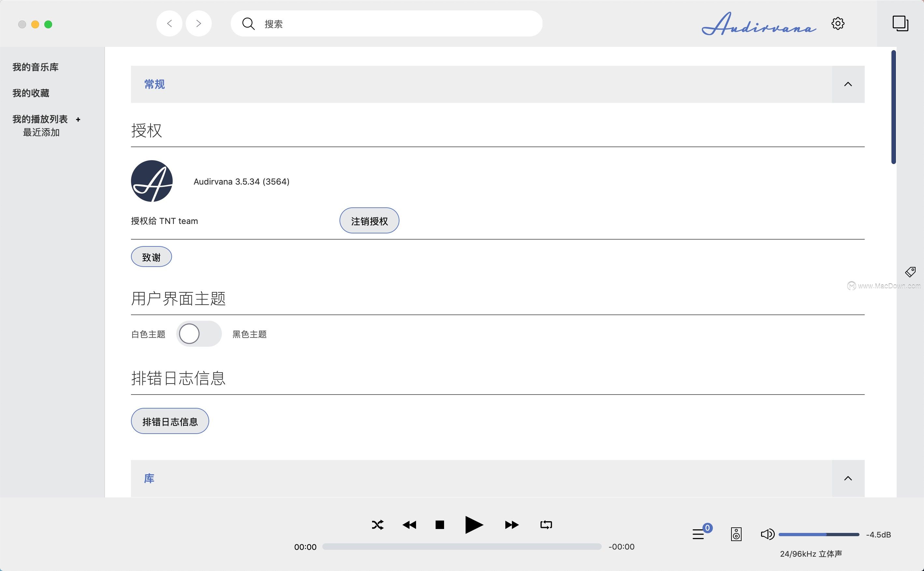Click the 授权给 TNT team text

pos(165,221)
